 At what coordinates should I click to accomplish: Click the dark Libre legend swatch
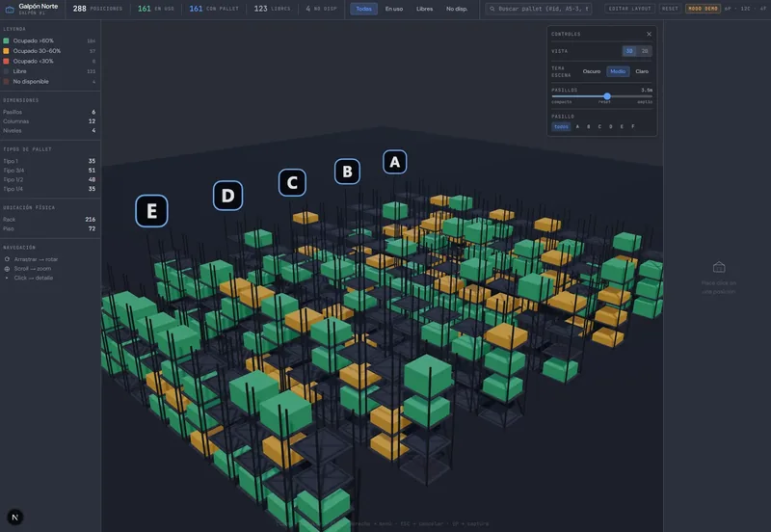click(6, 71)
